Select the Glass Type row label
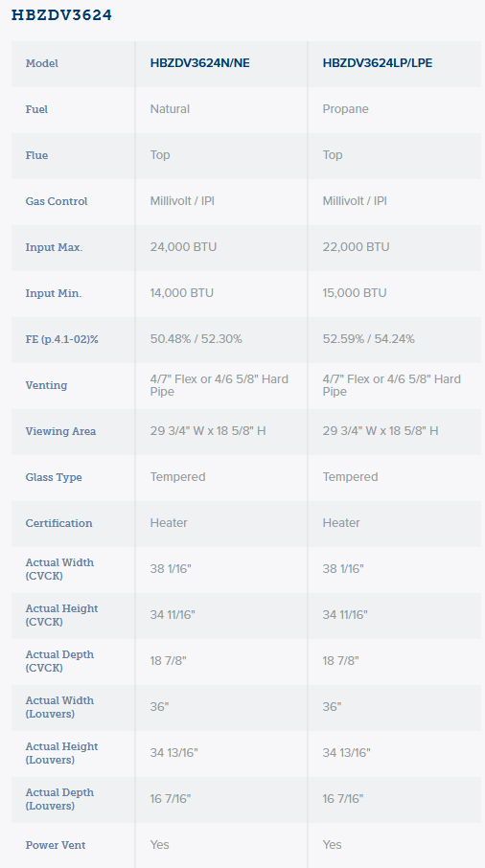This screenshot has height=868, width=485. click(54, 477)
